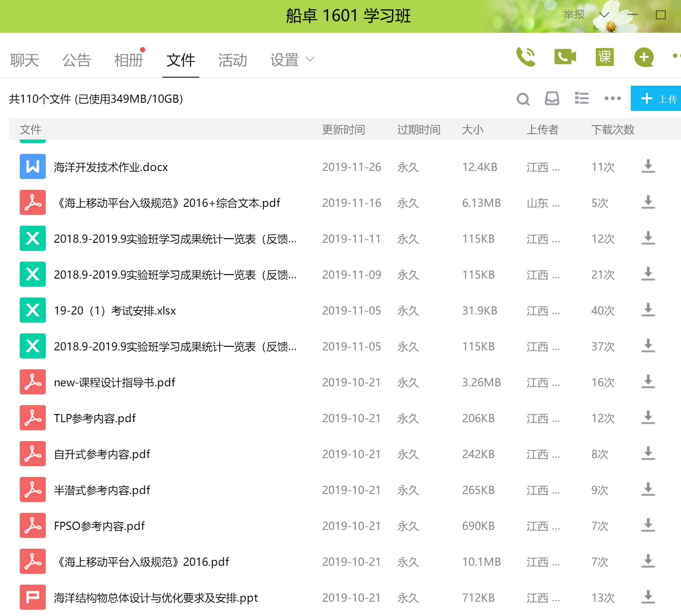Switch file list view mode
The image size is (681, 616).
click(582, 98)
